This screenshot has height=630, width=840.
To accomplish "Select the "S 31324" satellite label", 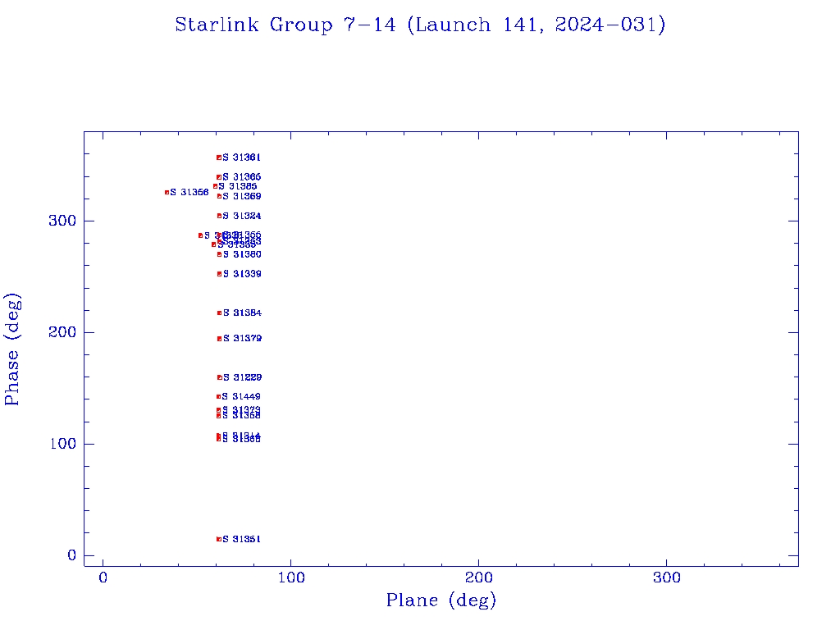I will [242, 216].
